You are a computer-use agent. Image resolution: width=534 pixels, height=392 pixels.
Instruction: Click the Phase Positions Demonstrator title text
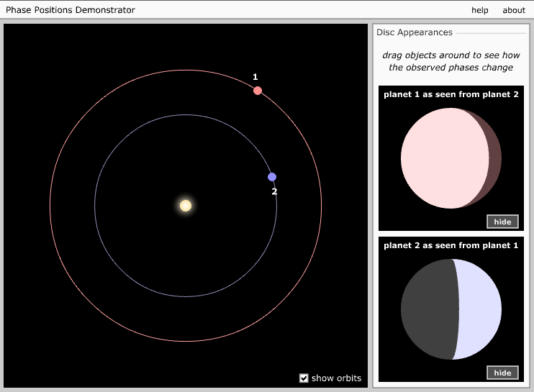click(71, 10)
